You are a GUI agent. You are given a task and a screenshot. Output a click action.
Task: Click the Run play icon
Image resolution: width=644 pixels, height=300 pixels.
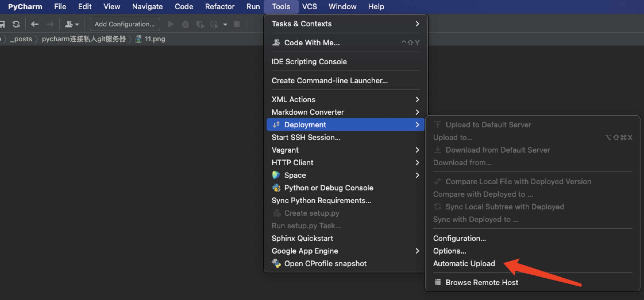click(x=171, y=24)
